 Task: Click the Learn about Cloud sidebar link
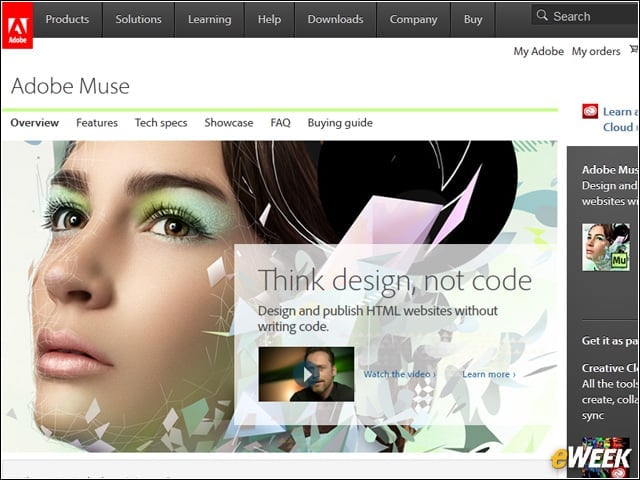coord(621,119)
